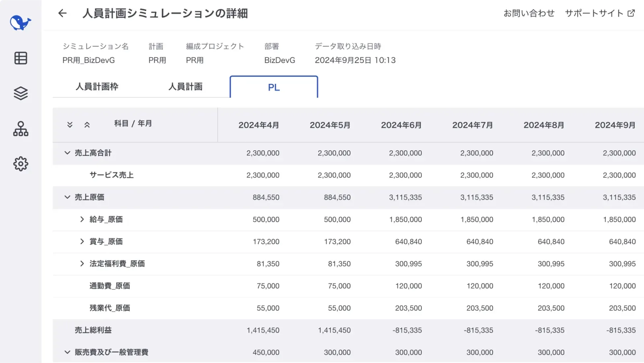The image size is (644, 363).
Task: Switch to the 人員計画枠 tab
Action: [97, 87]
